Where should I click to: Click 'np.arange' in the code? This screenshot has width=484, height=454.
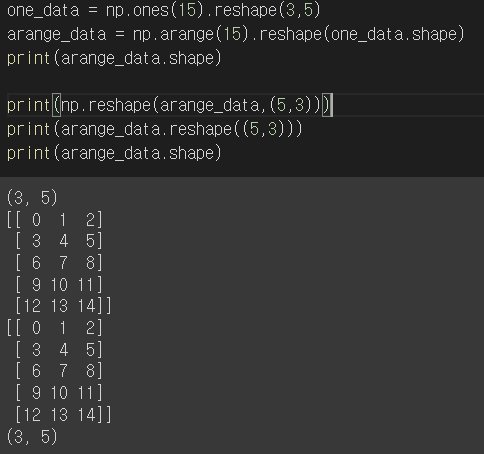point(173,34)
